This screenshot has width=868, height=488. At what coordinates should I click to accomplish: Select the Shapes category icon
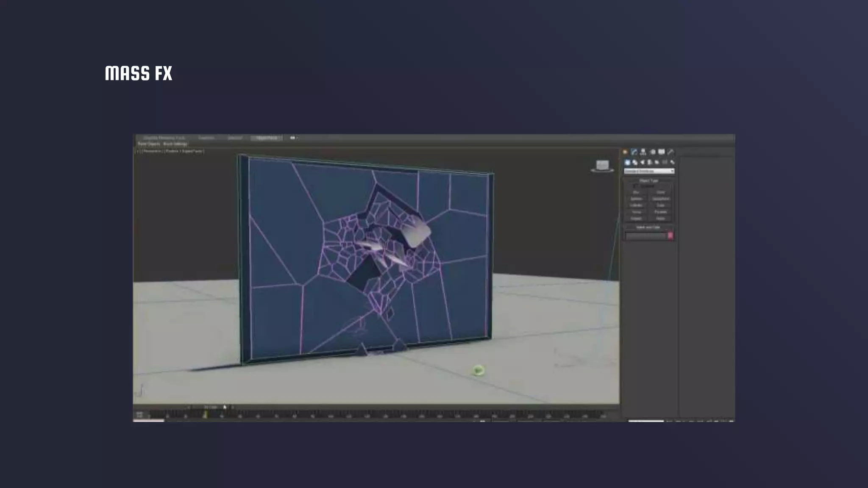coord(635,162)
